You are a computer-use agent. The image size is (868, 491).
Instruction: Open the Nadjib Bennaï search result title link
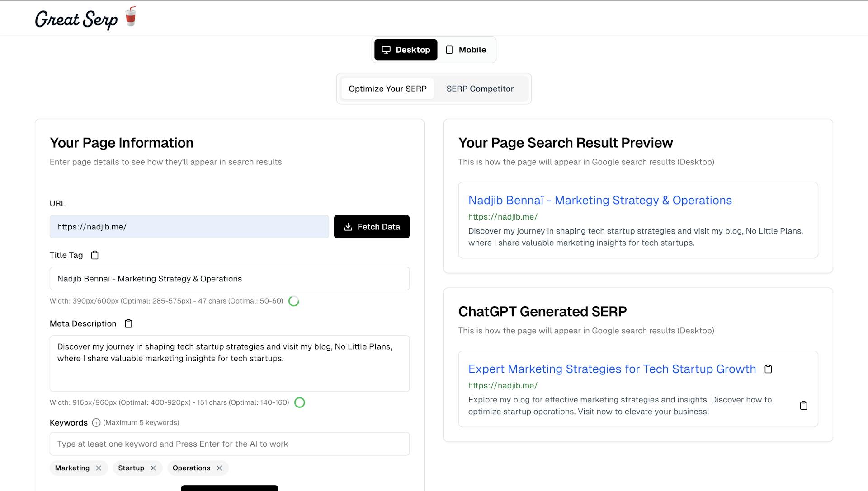(x=599, y=200)
